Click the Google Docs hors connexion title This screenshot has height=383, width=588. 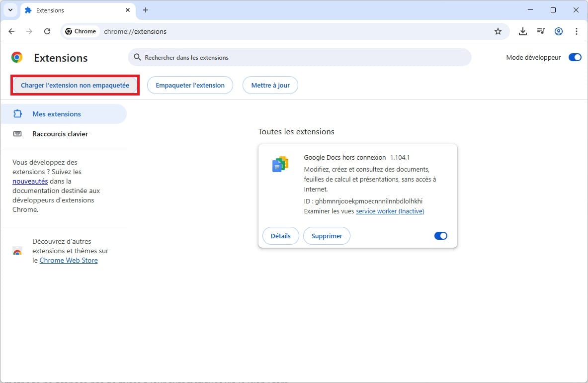[344, 158]
